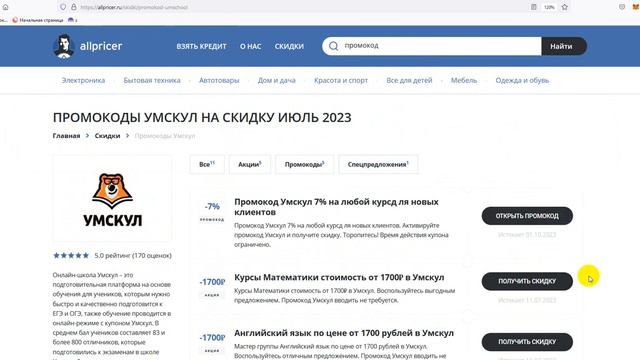Screen dimensions: 640x360
Task: Click the lock site info icon
Action: (73, 7)
